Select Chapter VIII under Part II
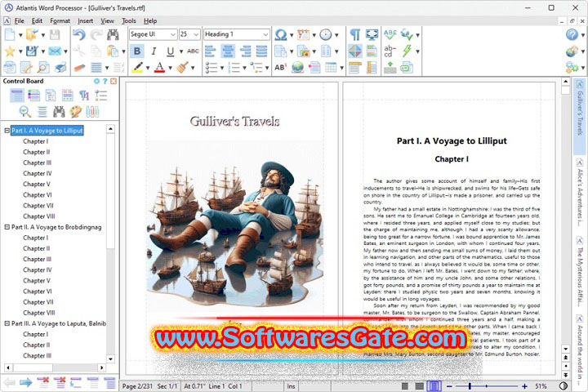 pyautogui.click(x=39, y=313)
